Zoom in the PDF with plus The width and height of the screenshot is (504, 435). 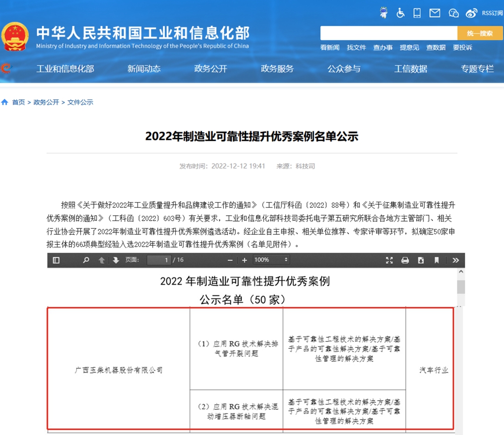tap(244, 260)
